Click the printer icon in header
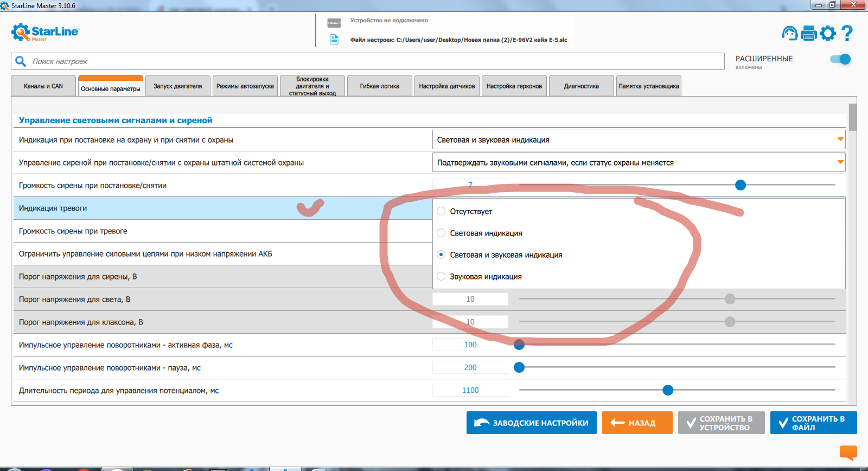868x471 pixels. pyautogui.click(x=808, y=34)
